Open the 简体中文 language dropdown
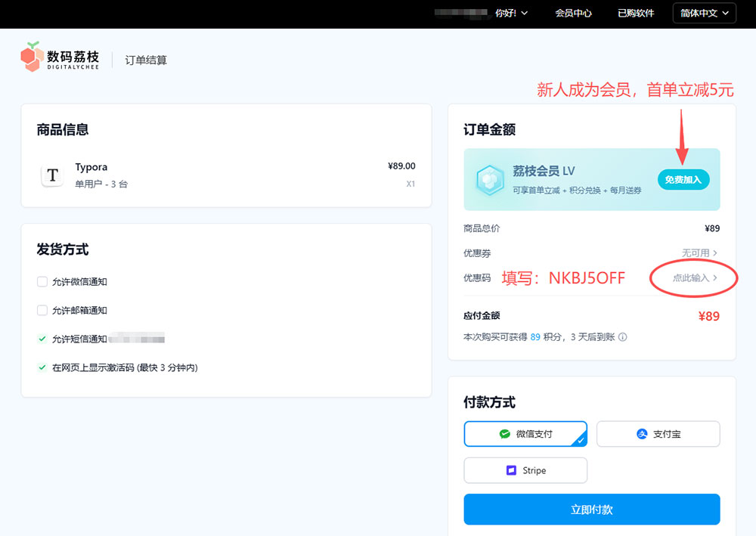 (x=705, y=13)
